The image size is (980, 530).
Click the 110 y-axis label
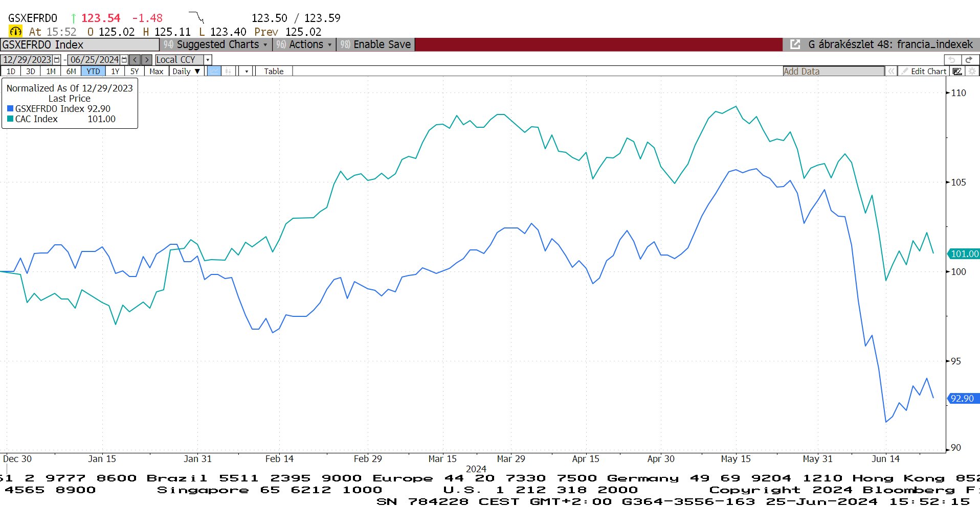pyautogui.click(x=958, y=93)
